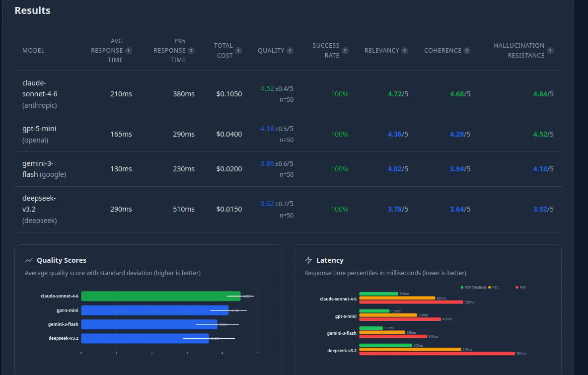This screenshot has width=588, height=375.
Task: Click the 4.52 quality score for claude
Action: (267, 88)
